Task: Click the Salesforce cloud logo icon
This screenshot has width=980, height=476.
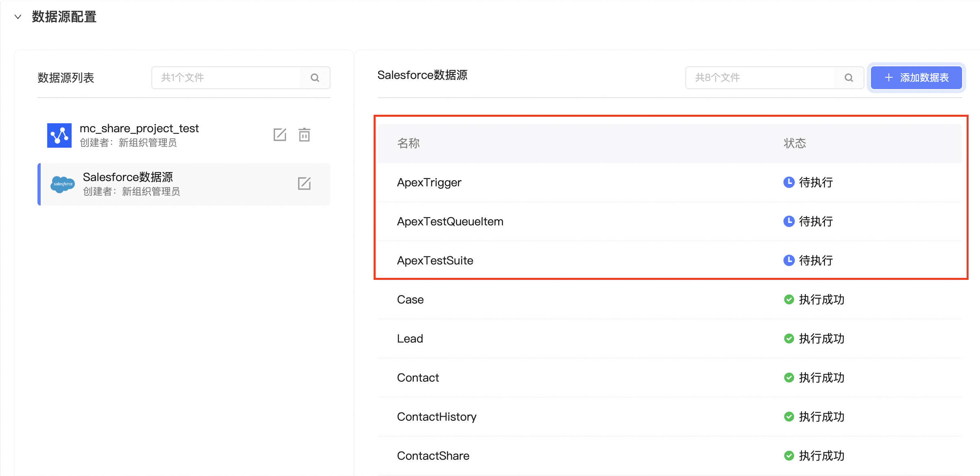Action: coord(62,184)
